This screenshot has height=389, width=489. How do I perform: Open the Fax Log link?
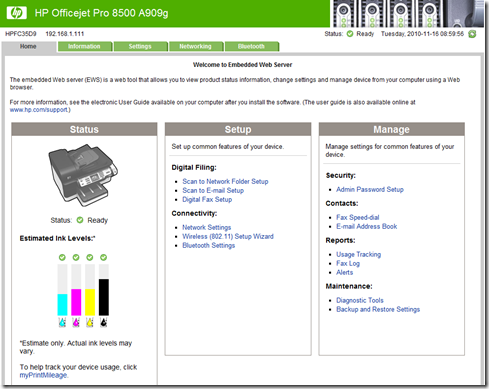pyautogui.click(x=348, y=263)
